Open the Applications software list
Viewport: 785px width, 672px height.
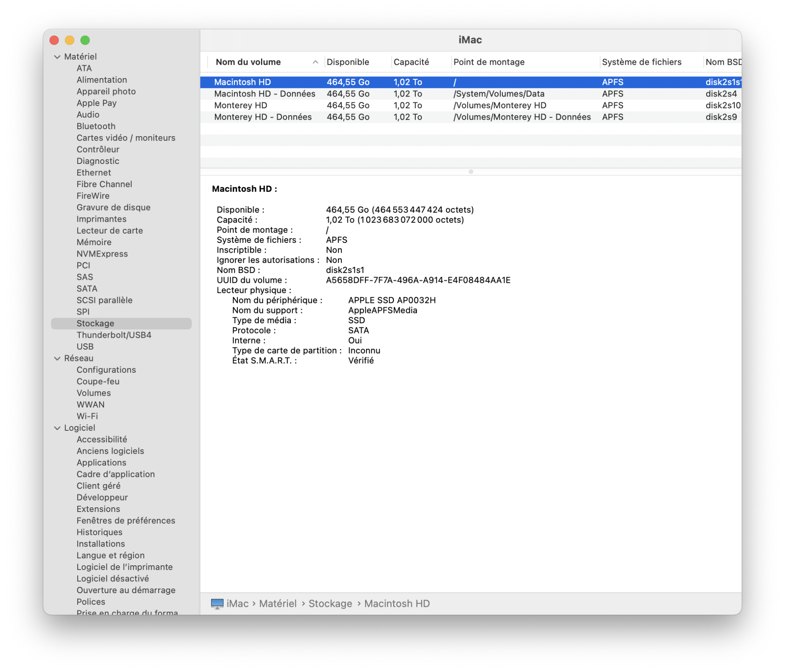tap(101, 463)
